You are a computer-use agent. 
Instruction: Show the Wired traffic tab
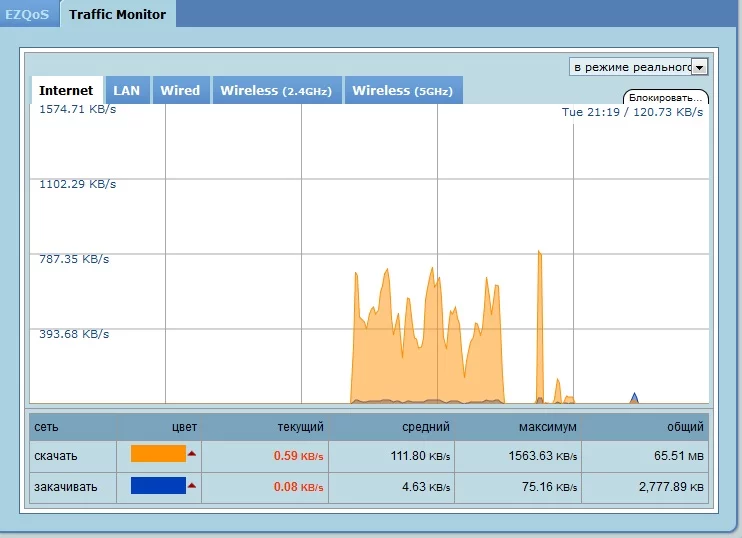click(180, 91)
